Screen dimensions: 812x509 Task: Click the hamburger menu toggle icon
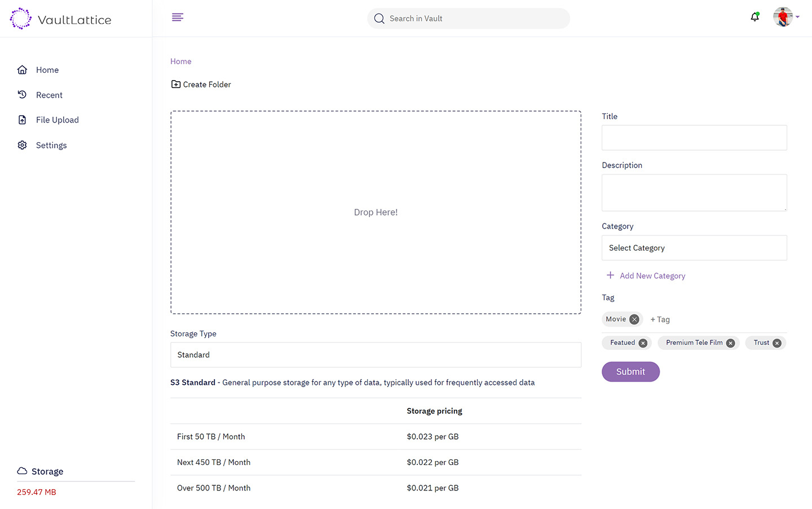178,17
